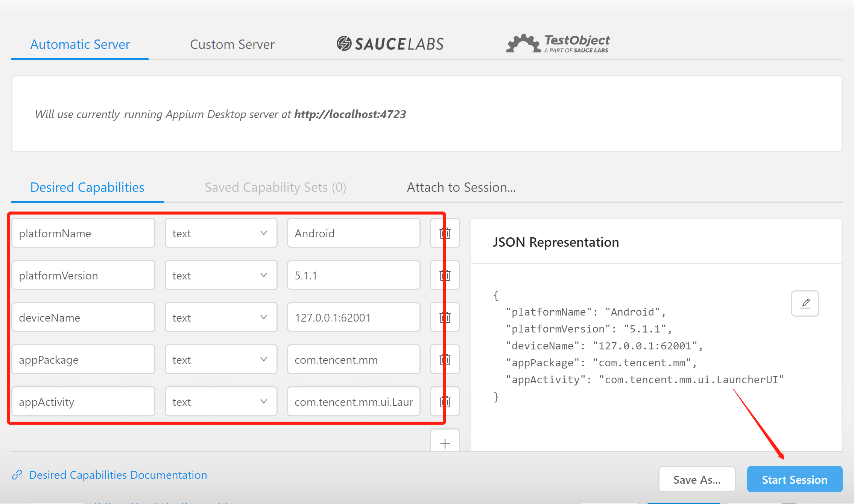
Task: Click the Start Session button
Action: click(x=795, y=480)
